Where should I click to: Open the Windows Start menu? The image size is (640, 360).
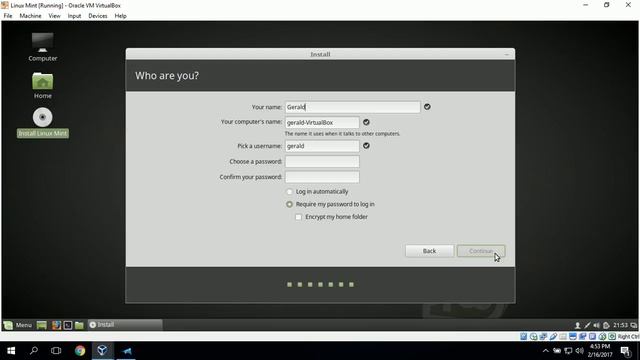click(11, 351)
